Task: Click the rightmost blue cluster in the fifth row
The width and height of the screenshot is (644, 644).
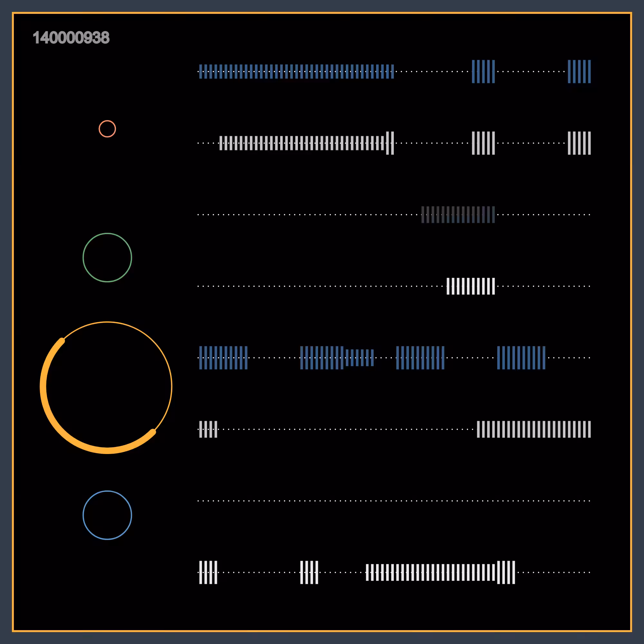Action: coord(521,358)
